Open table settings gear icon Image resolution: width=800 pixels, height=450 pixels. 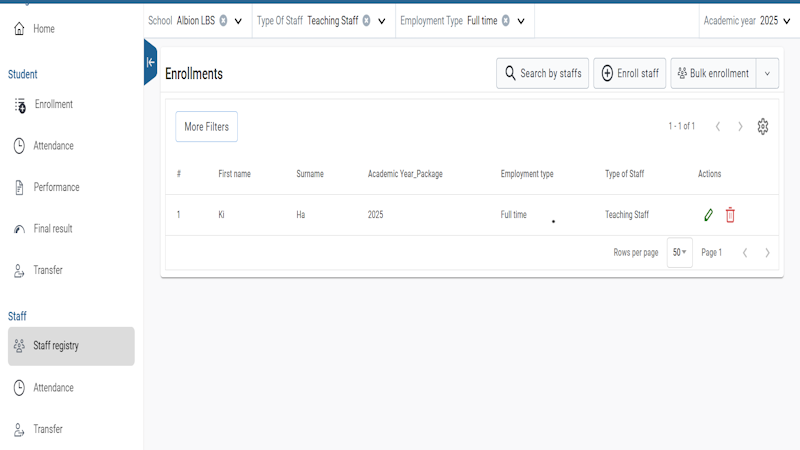point(763,127)
